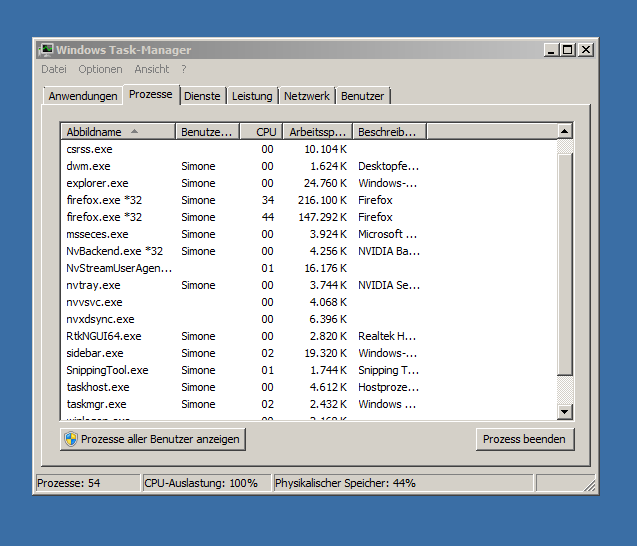This screenshot has height=546, width=637.
Task: Select the dwm.exe process
Action: [x=309, y=167]
